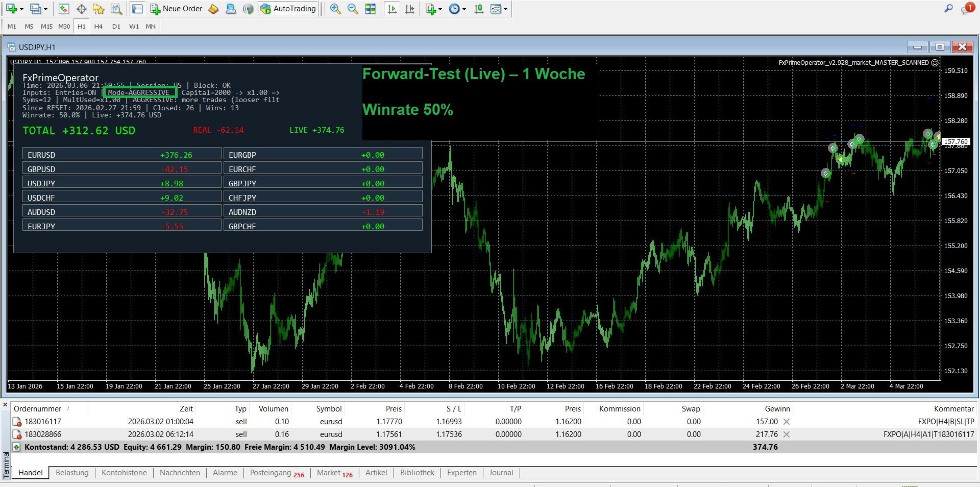Click the order icon for ticket 183016117
Image resolution: width=980 pixels, height=487 pixels.
17,422
